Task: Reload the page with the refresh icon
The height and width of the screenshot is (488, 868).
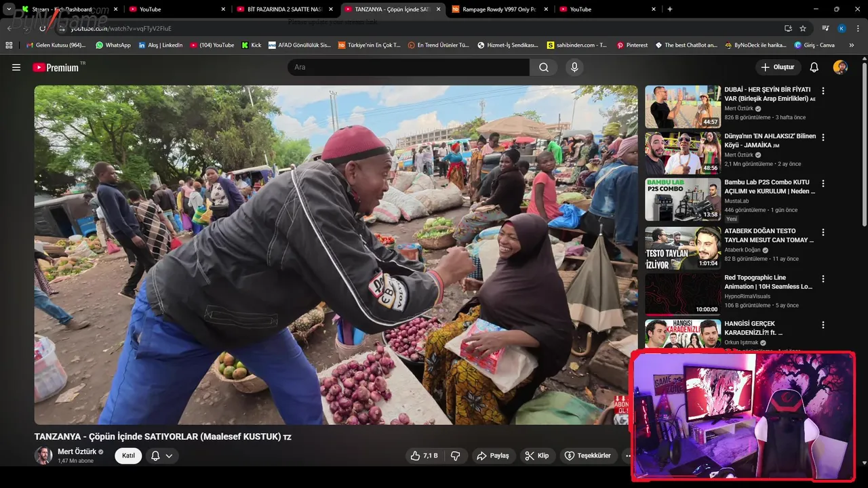Action: (43, 28)
